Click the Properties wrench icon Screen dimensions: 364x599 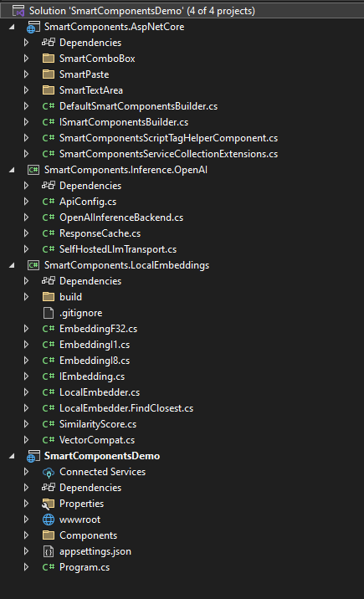tap(49, 504)
